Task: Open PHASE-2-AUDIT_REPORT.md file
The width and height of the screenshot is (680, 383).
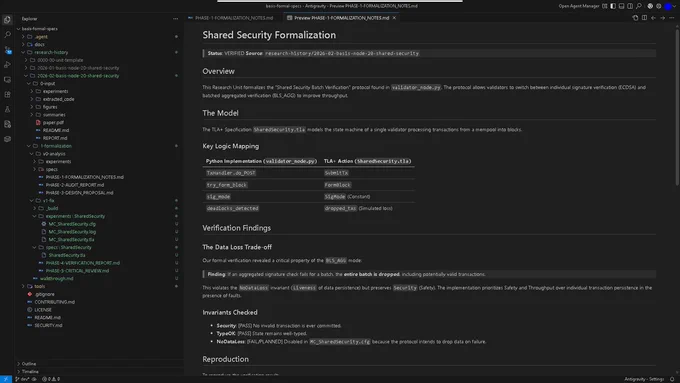Action: (x=75, y=185)
